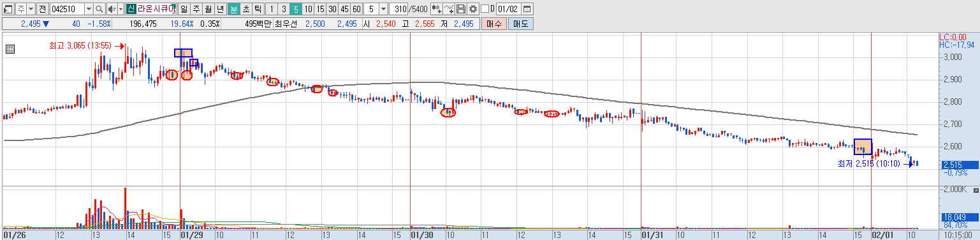Click the volume value 196,475
Image resolution: width=980 pixels, height=240 pixels.
[143, 24]
